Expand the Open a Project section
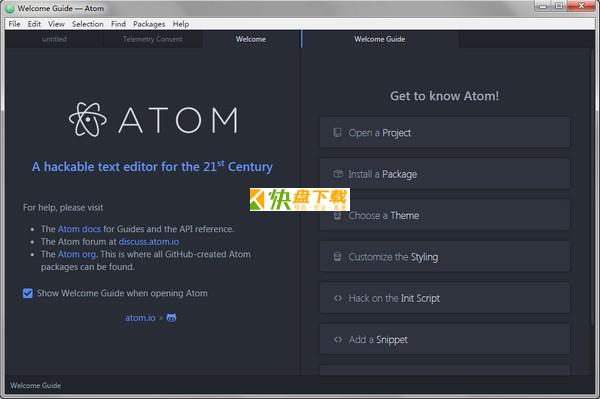Viewport: 600px width, 399px height. [x=445, y=132]
